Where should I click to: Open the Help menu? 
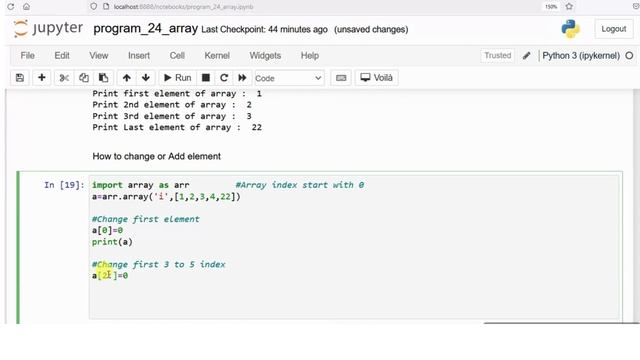click(310, 56)
